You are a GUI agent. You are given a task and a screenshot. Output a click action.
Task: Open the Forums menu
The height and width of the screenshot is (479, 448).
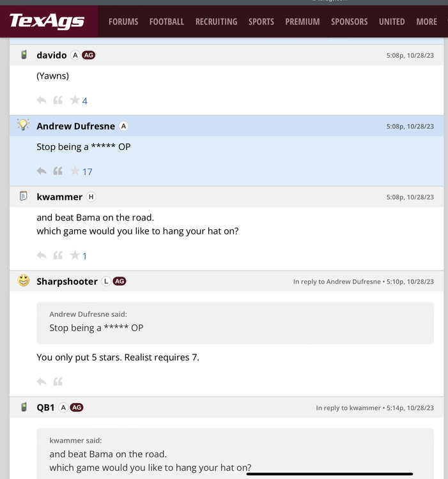123,22
